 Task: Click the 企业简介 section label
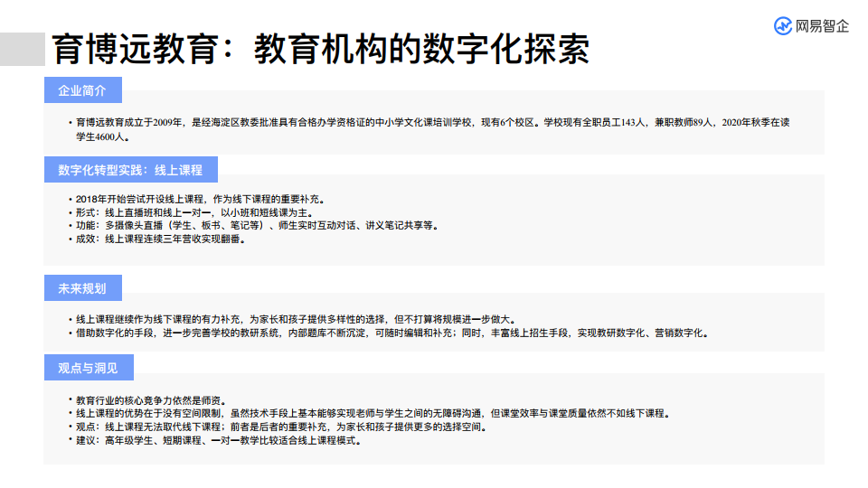82,91
